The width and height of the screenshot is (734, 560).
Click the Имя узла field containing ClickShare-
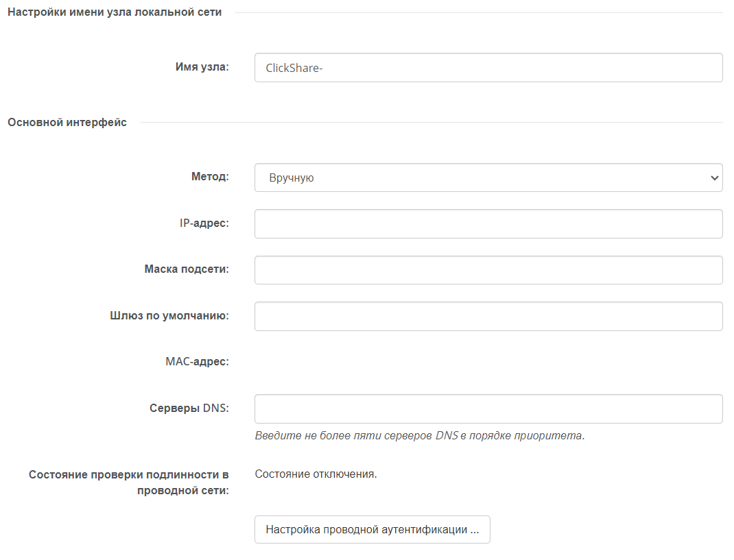click(488, 68)
